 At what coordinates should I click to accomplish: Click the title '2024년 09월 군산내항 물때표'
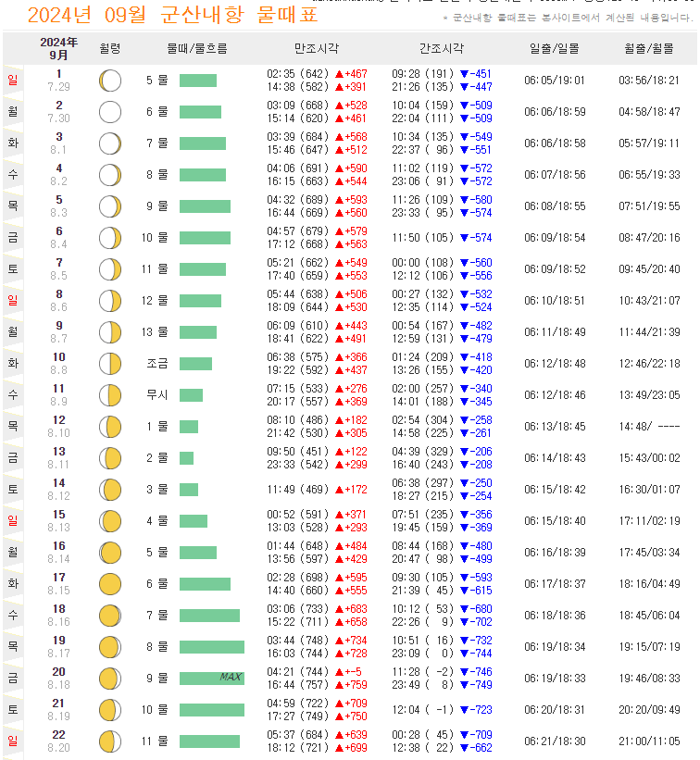point(172,15)
